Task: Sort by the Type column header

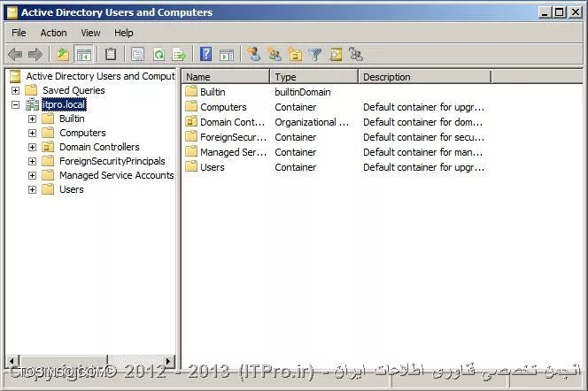Action: coord(314,77)
